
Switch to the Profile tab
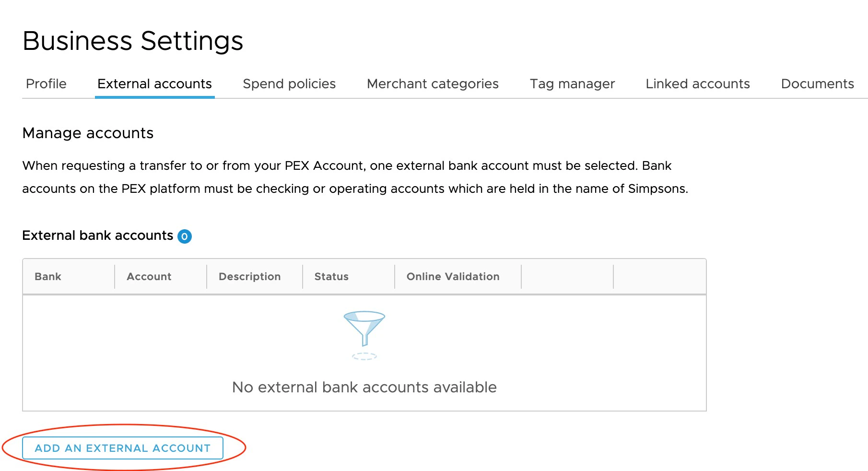(x=46, y=83)
